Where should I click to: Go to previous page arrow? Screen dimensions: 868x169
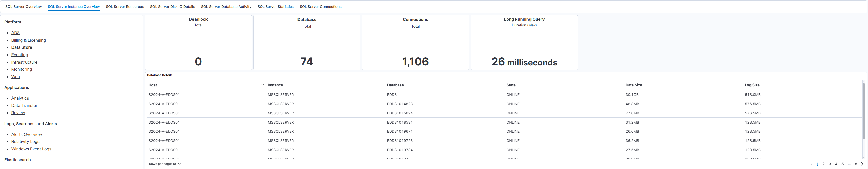pos(811,164)
